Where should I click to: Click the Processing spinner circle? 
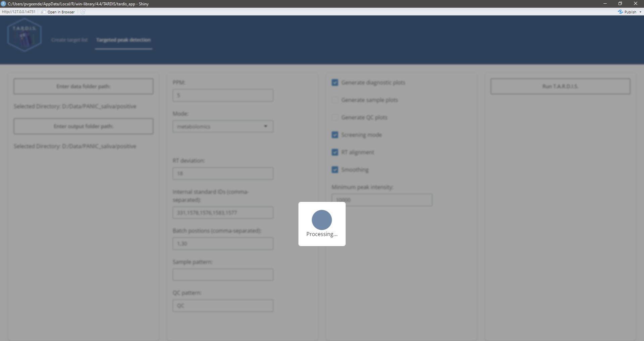(x=322, y=220)
